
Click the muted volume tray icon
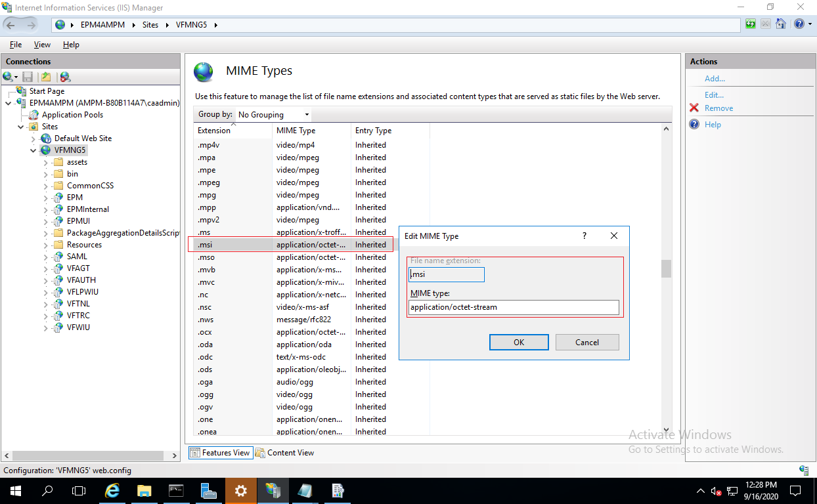click(717, 491)
